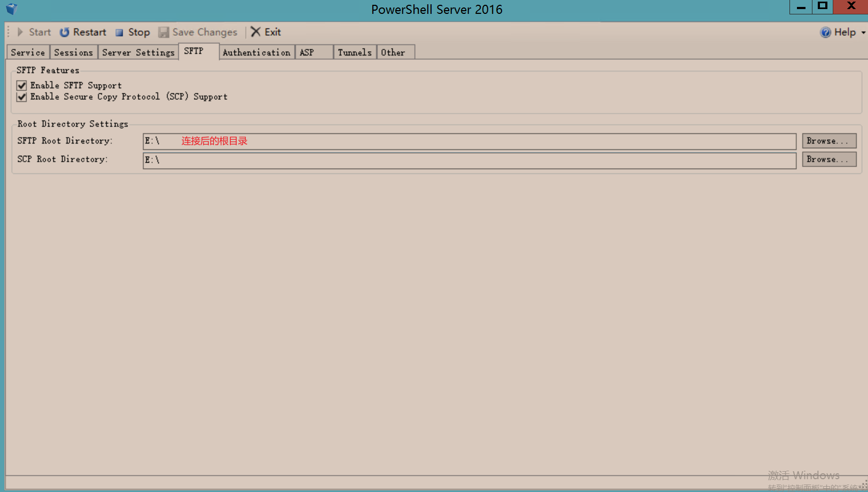
Task: Open the Other tab
Action: tap(395, 52)
